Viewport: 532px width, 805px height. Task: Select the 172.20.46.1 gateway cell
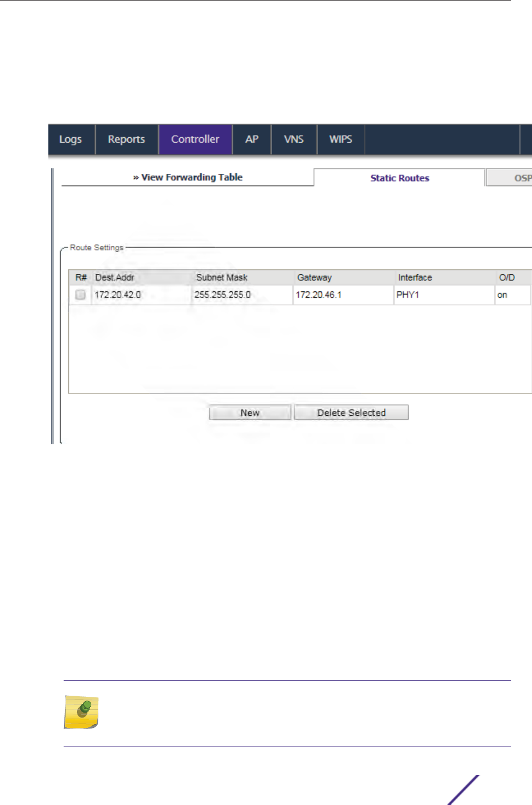point(343,295)
